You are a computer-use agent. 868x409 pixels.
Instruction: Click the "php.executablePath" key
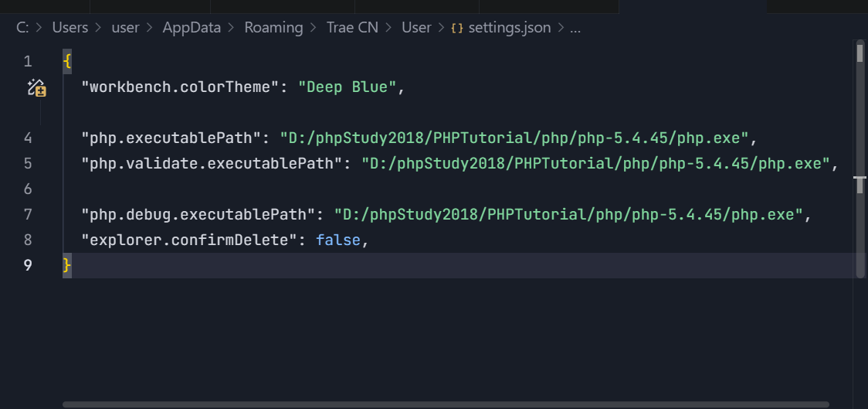click(x=171, y=138)
